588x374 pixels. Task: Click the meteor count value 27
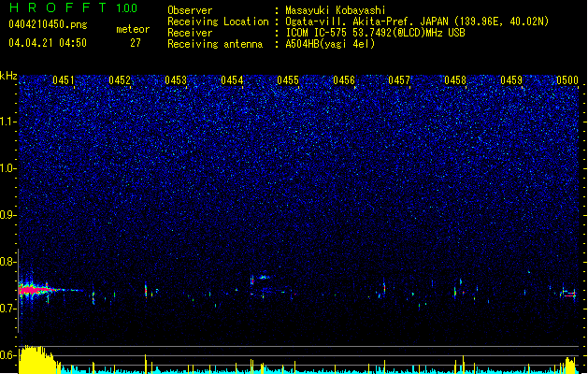point(136,43)
